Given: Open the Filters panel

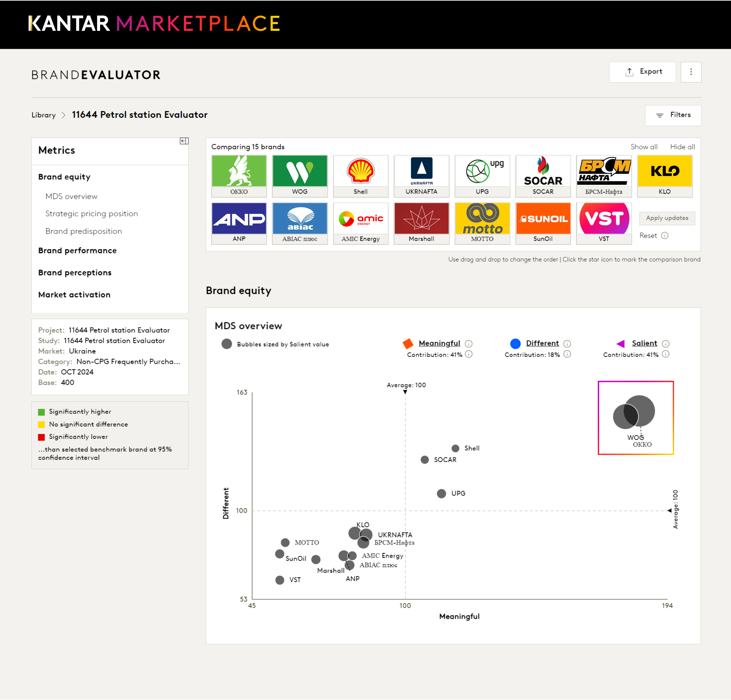Looking at the screenshot, I should 673,115.
